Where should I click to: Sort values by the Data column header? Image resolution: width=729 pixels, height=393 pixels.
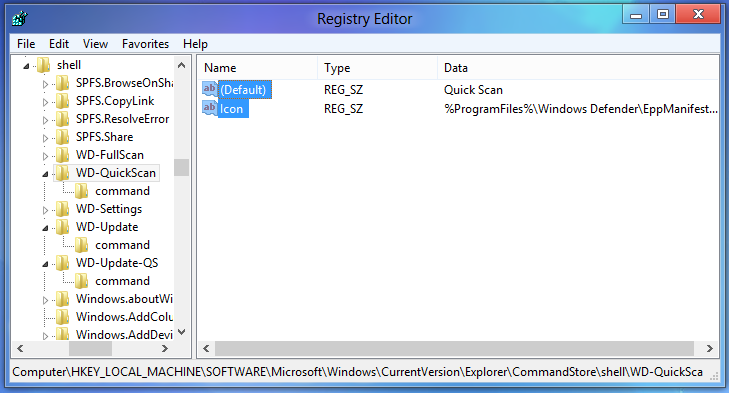pyautogui.click(x=578, y=68)
